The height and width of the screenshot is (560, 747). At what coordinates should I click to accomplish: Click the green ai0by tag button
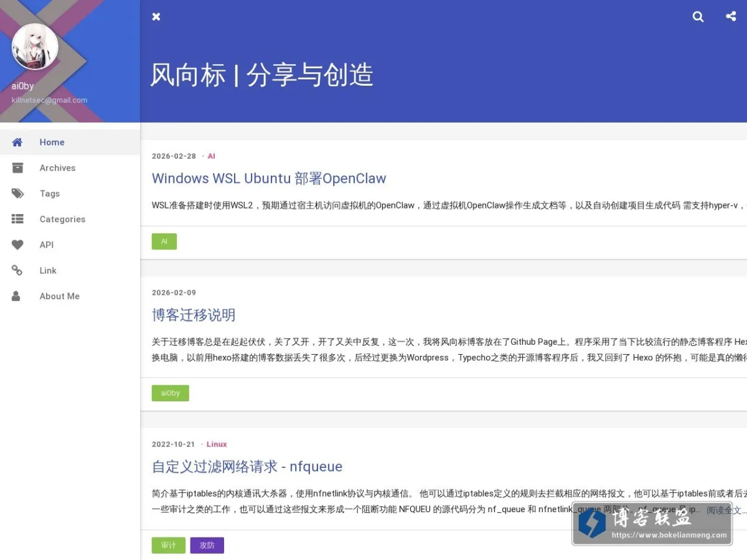[171, 393]
